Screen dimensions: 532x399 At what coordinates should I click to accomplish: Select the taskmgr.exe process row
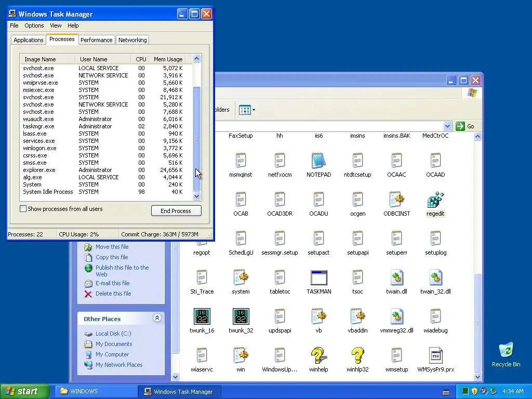(x=106, y=126)
